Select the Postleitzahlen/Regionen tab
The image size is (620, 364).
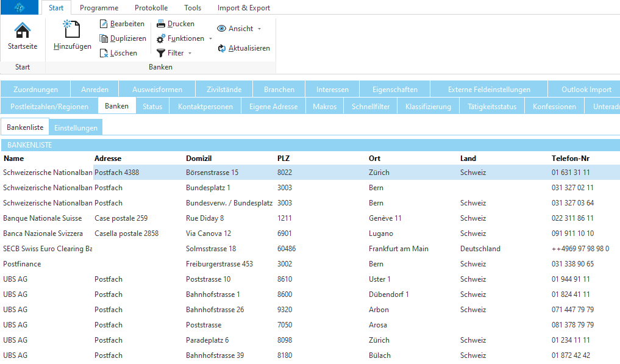(49, 107)
